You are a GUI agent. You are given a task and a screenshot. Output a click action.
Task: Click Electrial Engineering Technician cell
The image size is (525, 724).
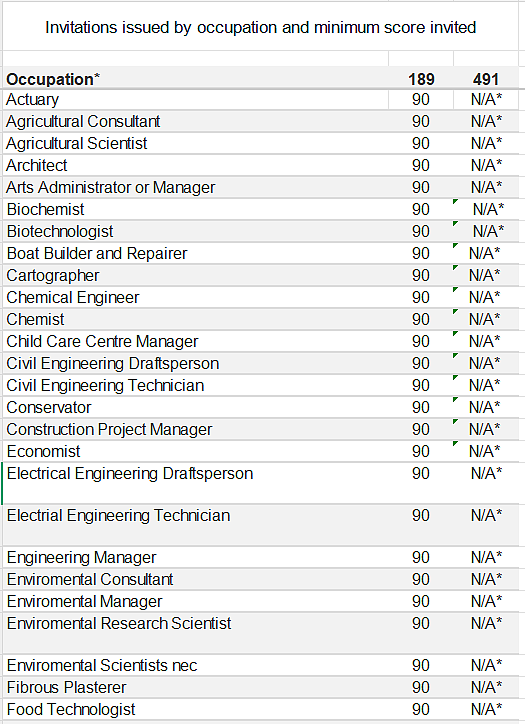[195, 525]
